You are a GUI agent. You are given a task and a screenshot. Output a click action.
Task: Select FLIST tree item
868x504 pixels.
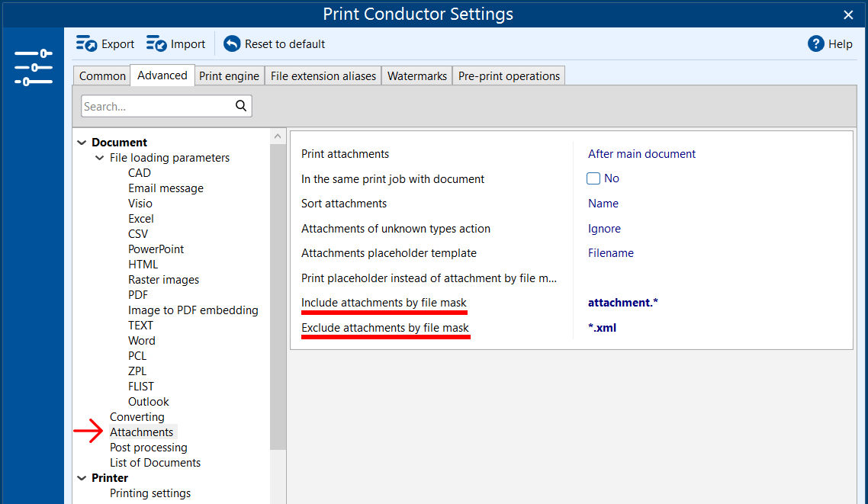click(x=141, y=386)
